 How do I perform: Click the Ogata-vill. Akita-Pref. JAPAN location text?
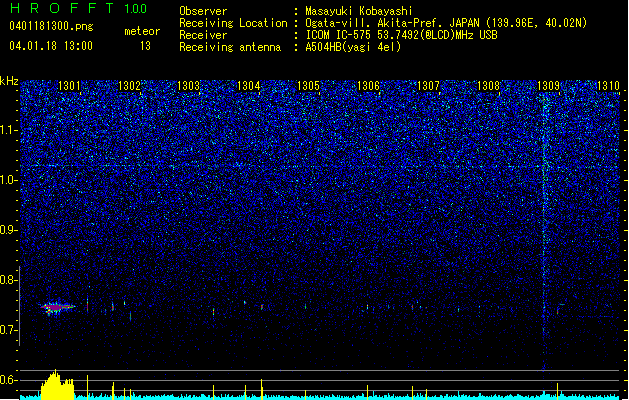pyautogui.click(x=446, y=23)
